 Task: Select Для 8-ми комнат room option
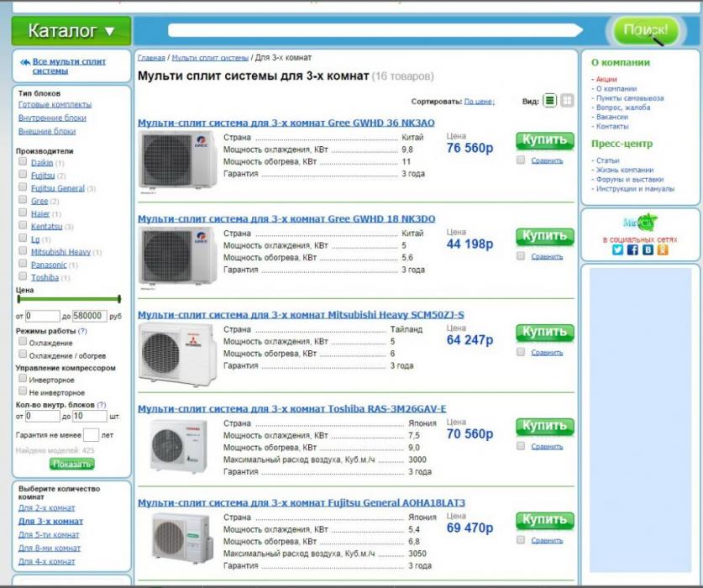tap(50, 548)
